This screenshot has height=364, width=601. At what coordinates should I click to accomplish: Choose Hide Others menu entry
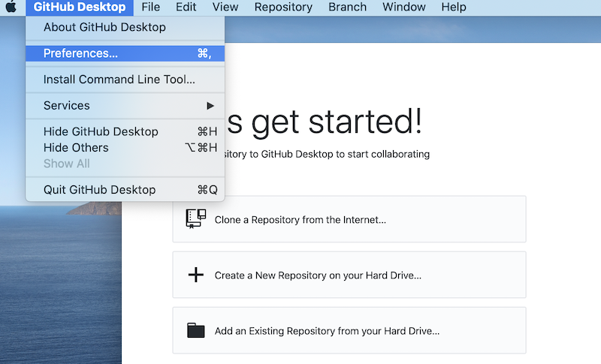(x=76, y=148)
